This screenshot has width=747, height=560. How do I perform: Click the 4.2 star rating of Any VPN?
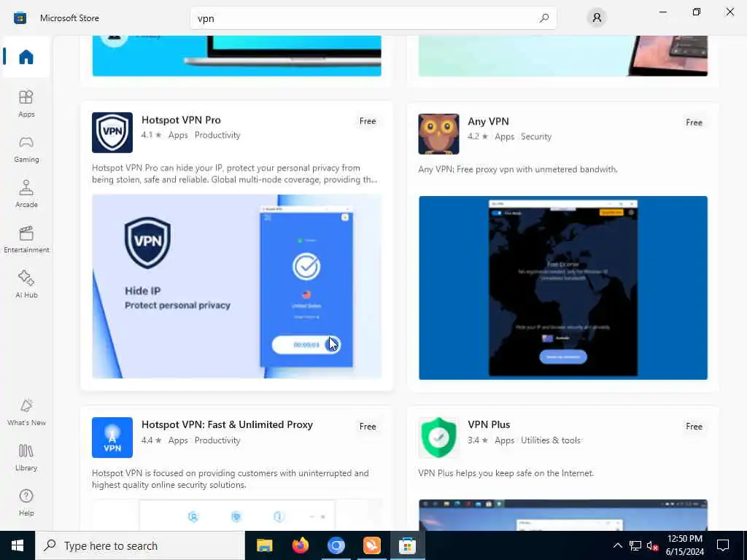tap(478, 136)
